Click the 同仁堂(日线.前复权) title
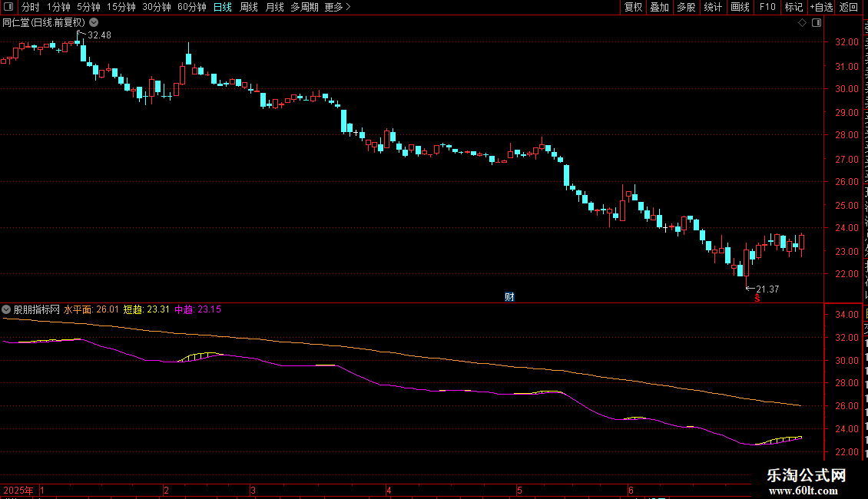Viewport: 868px width, 499px height. [45, 23]
